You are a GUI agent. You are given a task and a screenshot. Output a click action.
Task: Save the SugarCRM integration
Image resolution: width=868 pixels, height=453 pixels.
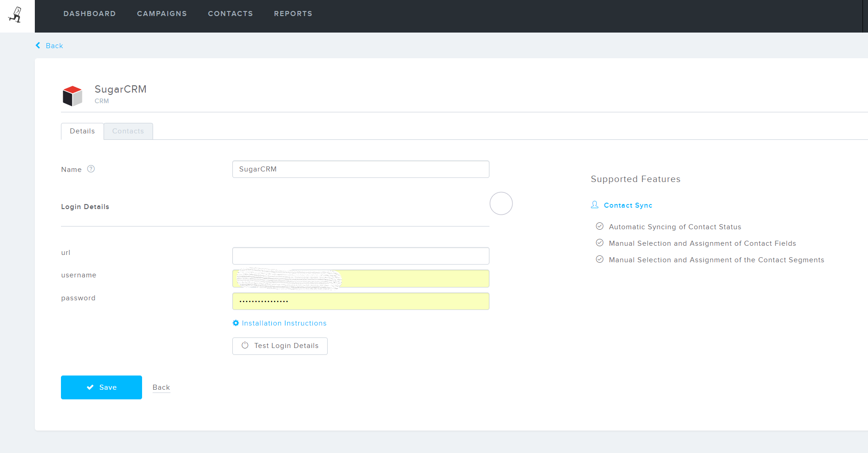101,387
